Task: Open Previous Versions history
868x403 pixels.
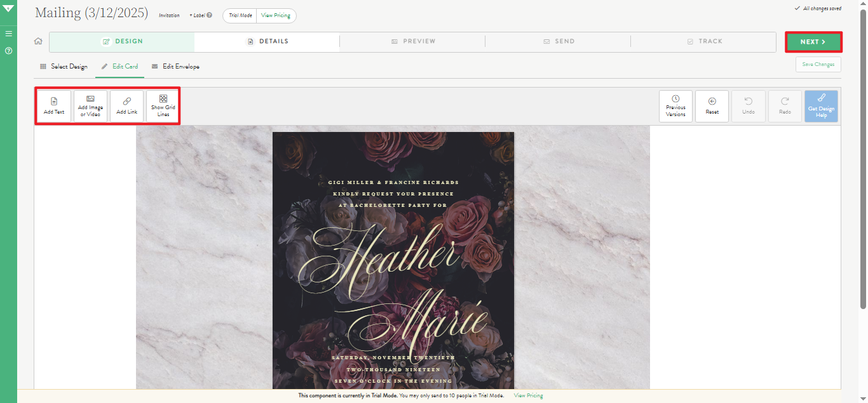Action: (675, 106)
